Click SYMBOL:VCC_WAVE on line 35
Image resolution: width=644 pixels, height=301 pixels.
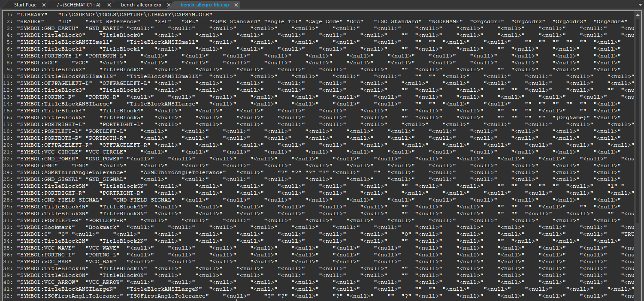click(x=46, y=248)
